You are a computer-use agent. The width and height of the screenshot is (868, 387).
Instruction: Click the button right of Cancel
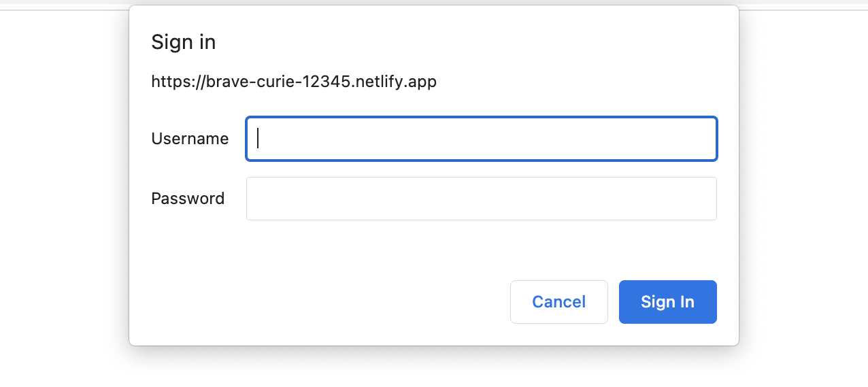coord(667,302)
